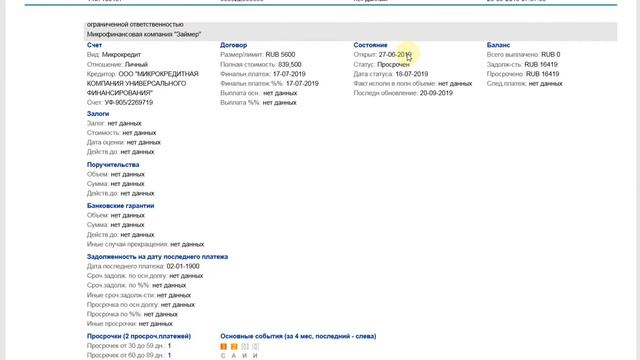Click the orange event square above letter С
640x360 pixels.
coord(223,347)
